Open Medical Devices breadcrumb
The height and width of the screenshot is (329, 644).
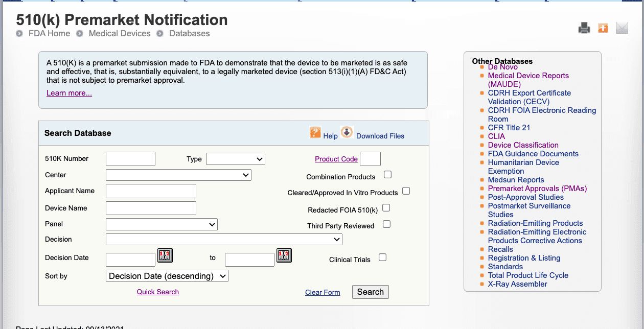(120, 33)
